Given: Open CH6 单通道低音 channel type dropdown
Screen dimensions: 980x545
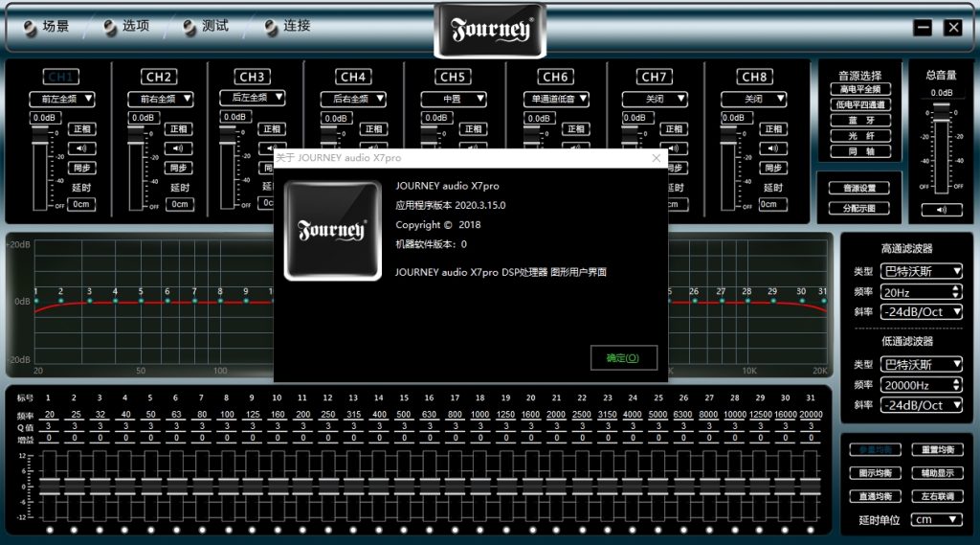Looking at the screenshot, I should tap(556, 99).
